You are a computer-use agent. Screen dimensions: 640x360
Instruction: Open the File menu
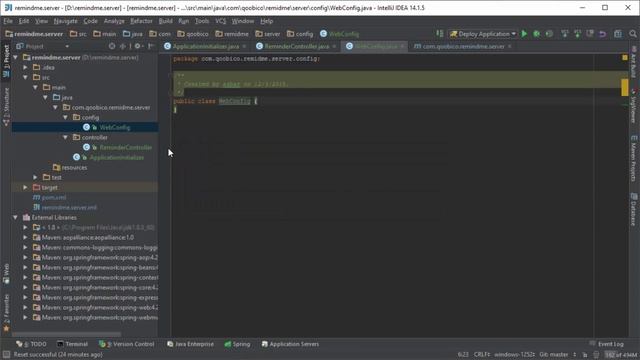point(8,21)
